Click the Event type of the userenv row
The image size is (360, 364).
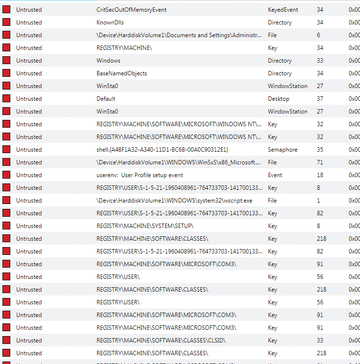275,175
